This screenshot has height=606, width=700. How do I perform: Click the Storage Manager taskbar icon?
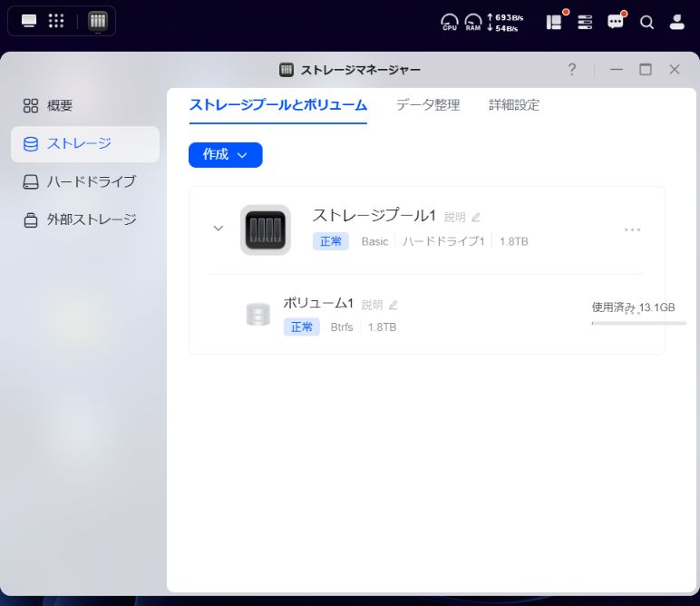(x=98, y=21)
